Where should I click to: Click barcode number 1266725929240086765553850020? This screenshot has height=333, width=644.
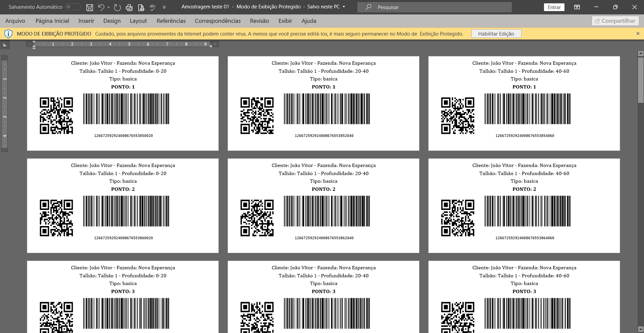click(x=123, y=136)
